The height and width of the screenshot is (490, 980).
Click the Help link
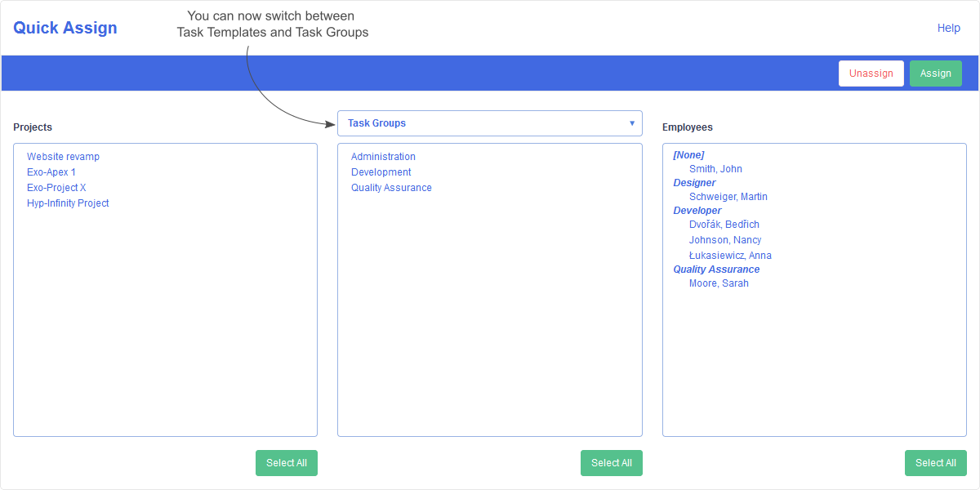coord(948,28)
